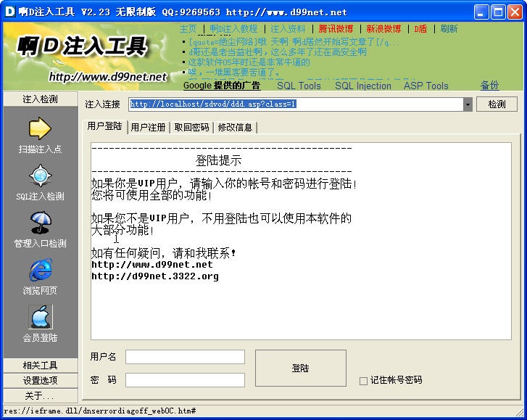
Task: Click the text http://www.d99net.net in login notice
Action: pos(152,265)
